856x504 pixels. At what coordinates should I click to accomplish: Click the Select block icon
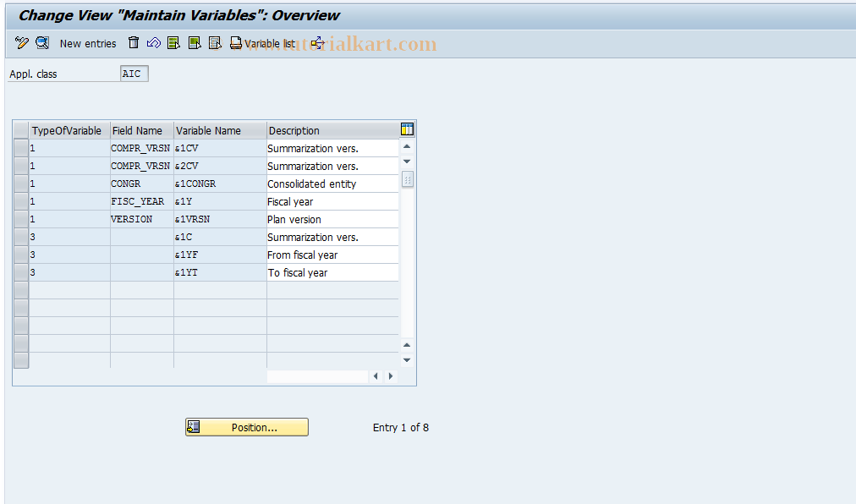195,42
